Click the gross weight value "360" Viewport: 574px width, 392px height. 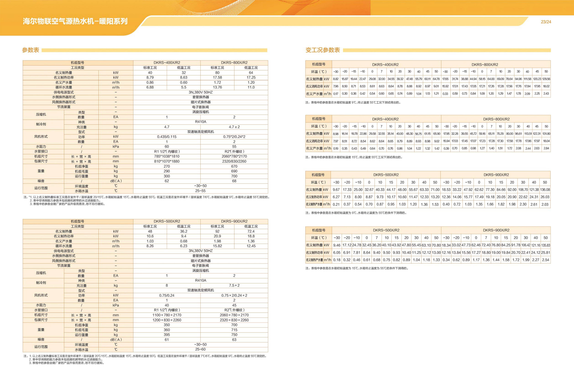tap(167, 330)
